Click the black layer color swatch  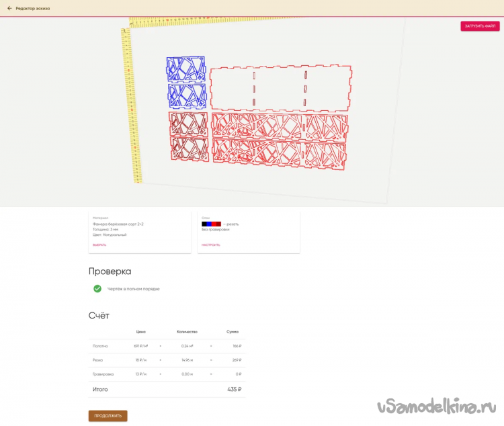204,224
